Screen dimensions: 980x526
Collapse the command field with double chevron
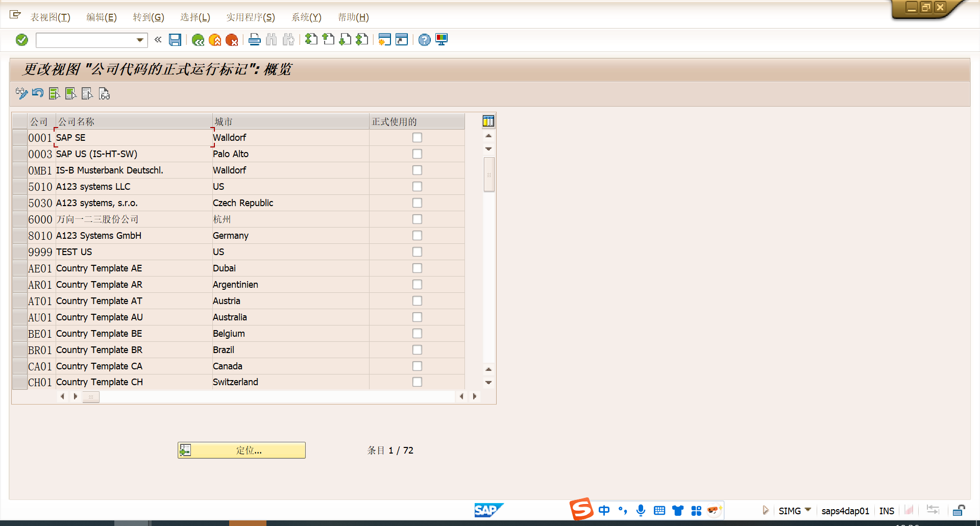158,40
